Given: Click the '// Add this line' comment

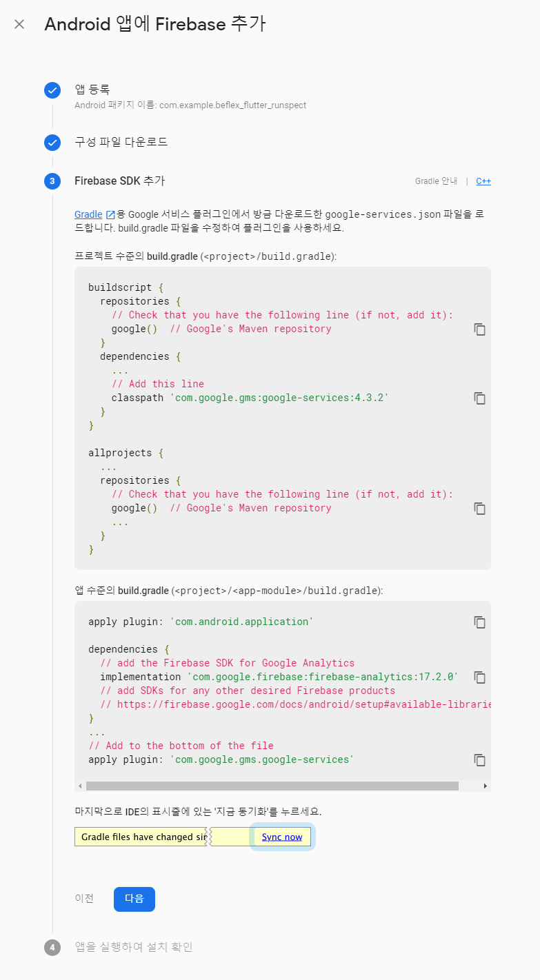Looking at the screenshot, I should pyautogui.click(x=158, y=384).
